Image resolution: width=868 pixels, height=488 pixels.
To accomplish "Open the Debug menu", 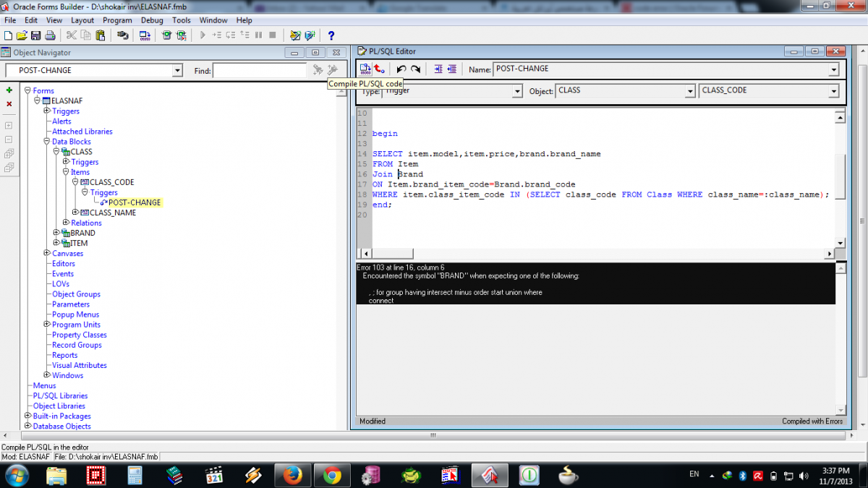I will (152, 20).
